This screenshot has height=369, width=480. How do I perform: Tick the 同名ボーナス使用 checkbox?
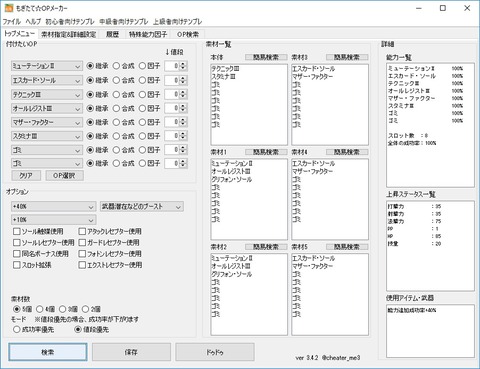click(41, 254)
